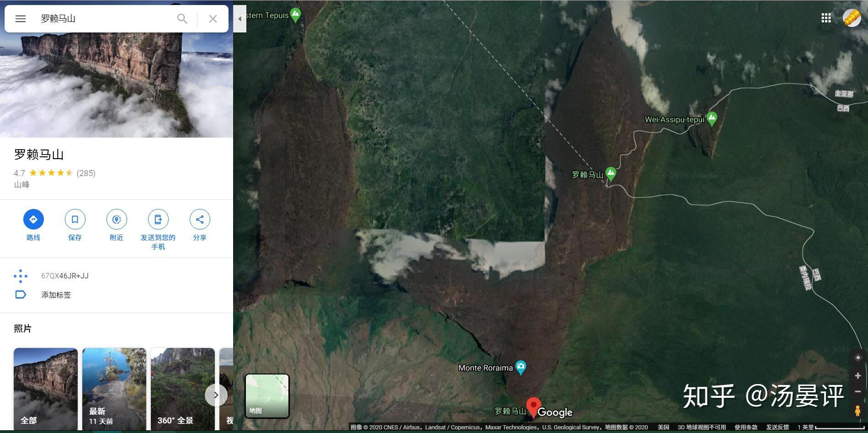Image resolution: width=868 pixels, height=433 pixels.
Task: Show next photos with the arrow button
Action: 216,395
